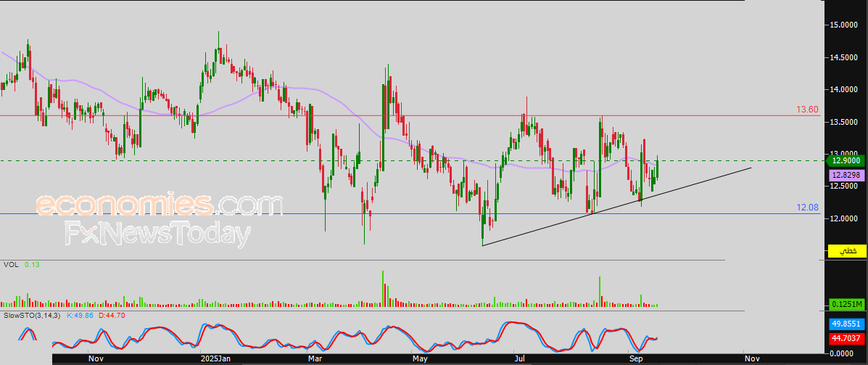The image size is (868, 365).
Task: Select the 2025Jan date marker on time axis
Action: (216, 358)
